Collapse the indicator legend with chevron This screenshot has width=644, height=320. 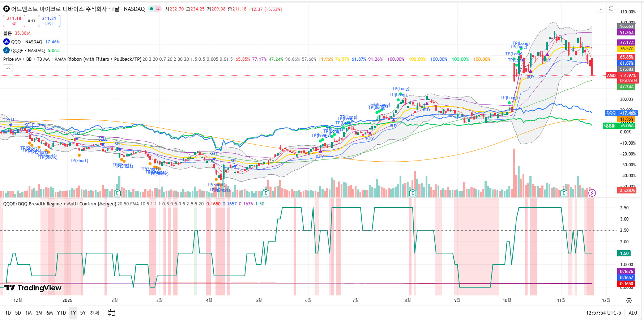click(x=8, y=68)
